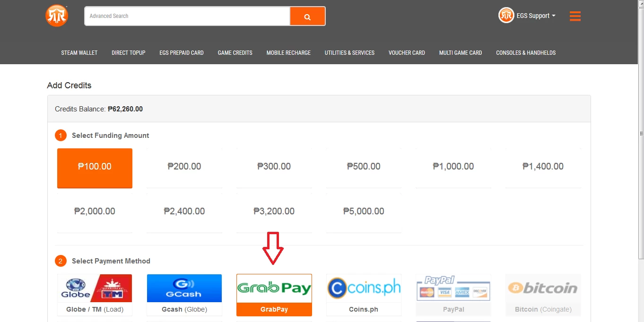
Task: Select the ₱3,200.00 funding amount
Action: pos(274,213)
